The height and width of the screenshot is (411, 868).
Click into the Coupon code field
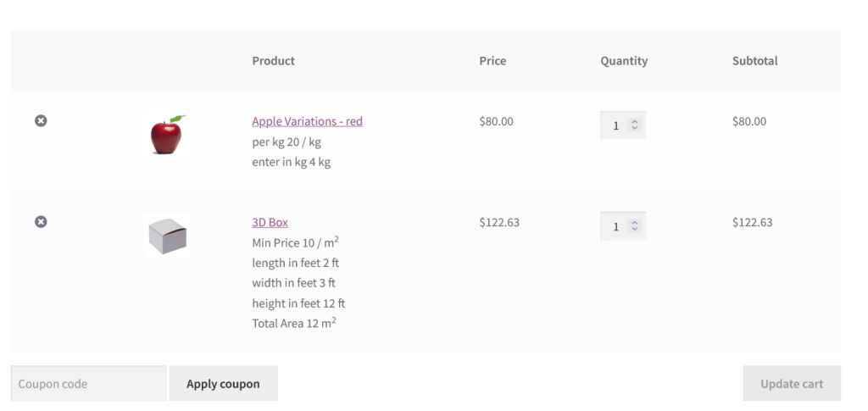[88, 384]
